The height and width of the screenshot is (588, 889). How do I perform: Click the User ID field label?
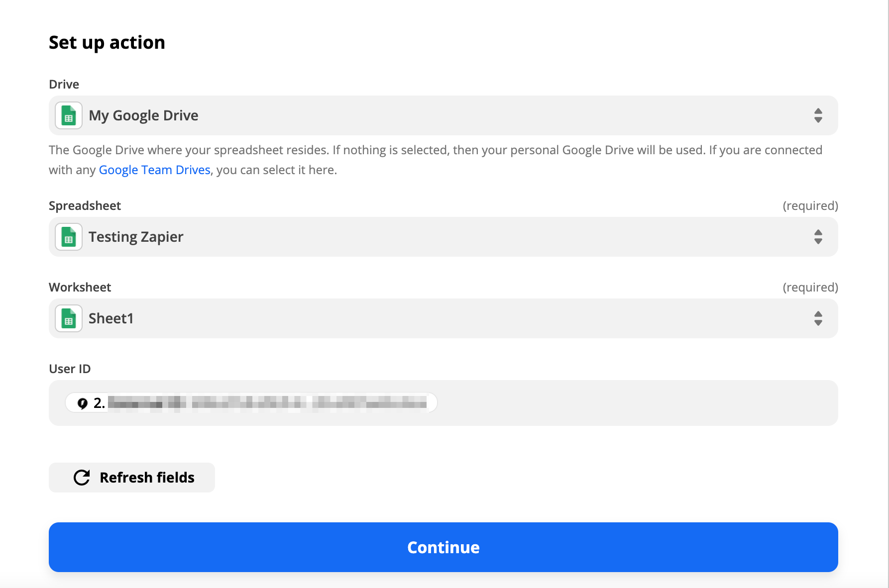pos(70,369)
